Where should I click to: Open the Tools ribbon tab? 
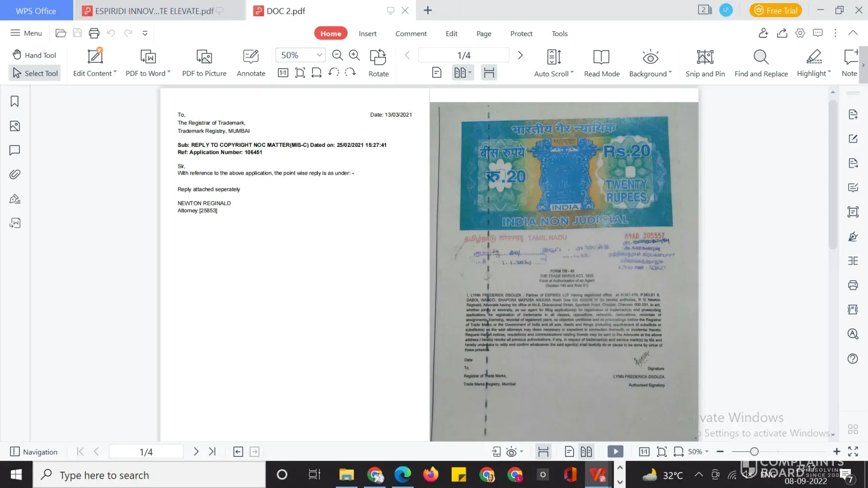[x=559, y=33]
